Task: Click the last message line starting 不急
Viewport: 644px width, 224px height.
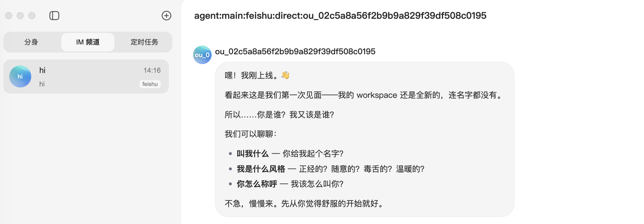Action: (x=305, y=204)
